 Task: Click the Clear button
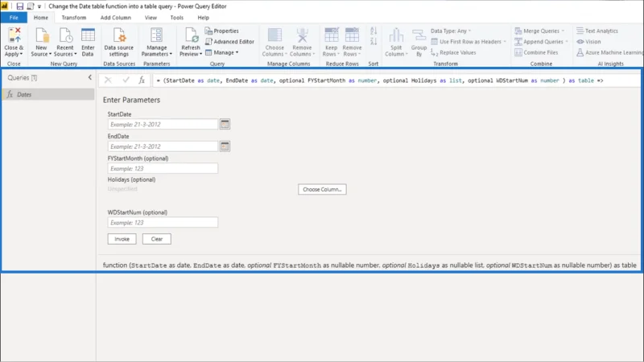157,239
